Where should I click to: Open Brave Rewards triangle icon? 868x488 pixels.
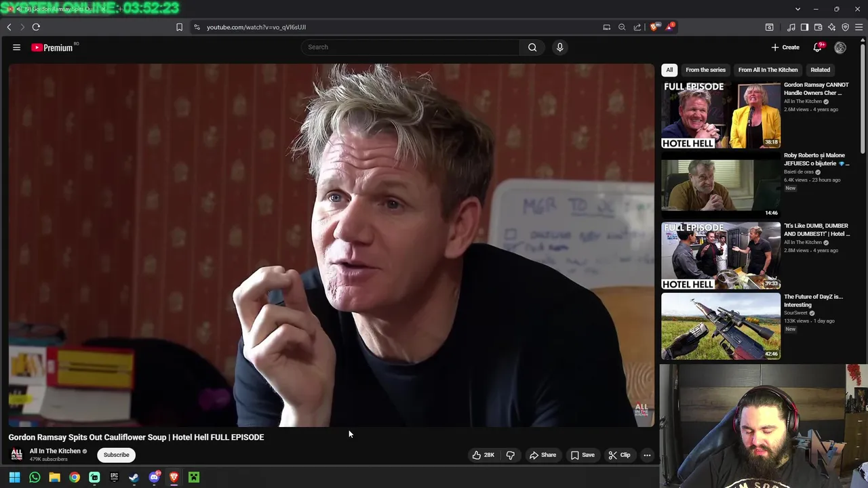pos(670,26)
